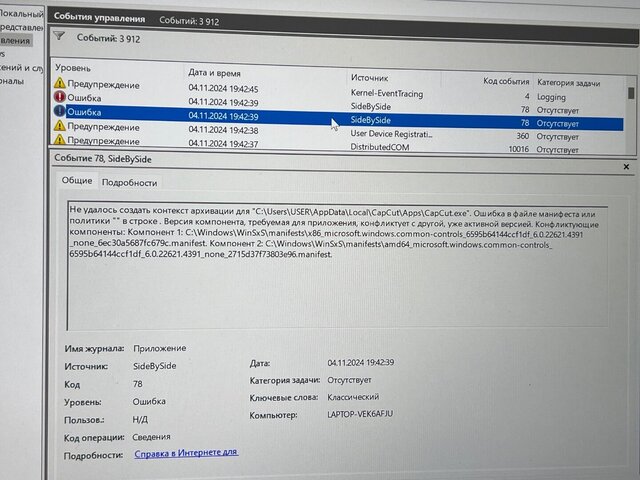Sort by Источник column header

click(369, 78)
